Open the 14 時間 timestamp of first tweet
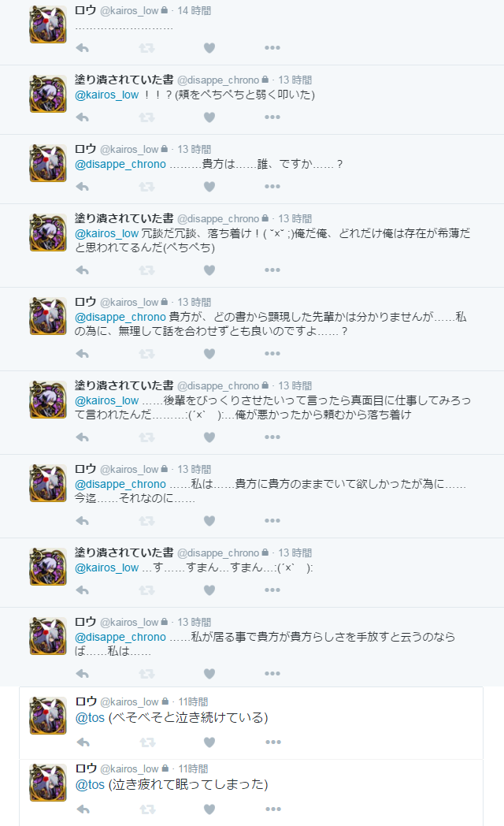Image resolution: width=504 pixels, height=826 pixels. pos(195,10)
